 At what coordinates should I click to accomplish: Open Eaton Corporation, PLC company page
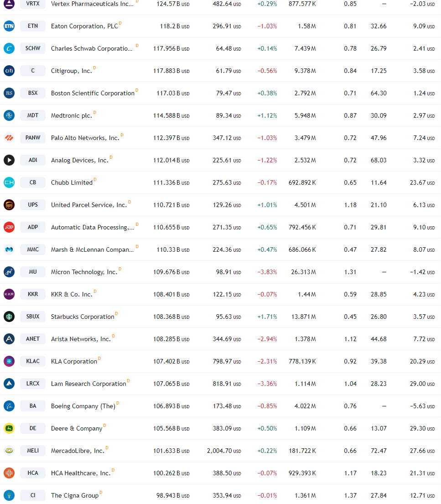(x=84, y=26)
